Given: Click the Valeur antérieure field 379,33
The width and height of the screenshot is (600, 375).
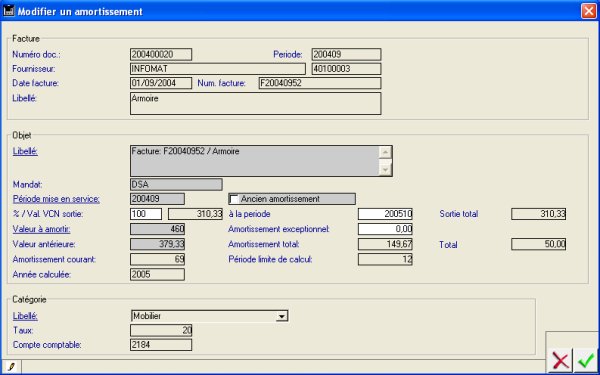Looking at the screenshot, I should point(157,244).
